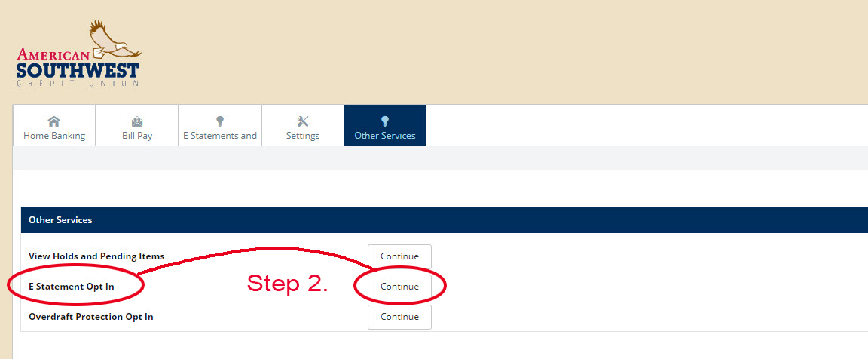
Task: Click the Overdraft Protection Opt In label
Action: point(90,317)
